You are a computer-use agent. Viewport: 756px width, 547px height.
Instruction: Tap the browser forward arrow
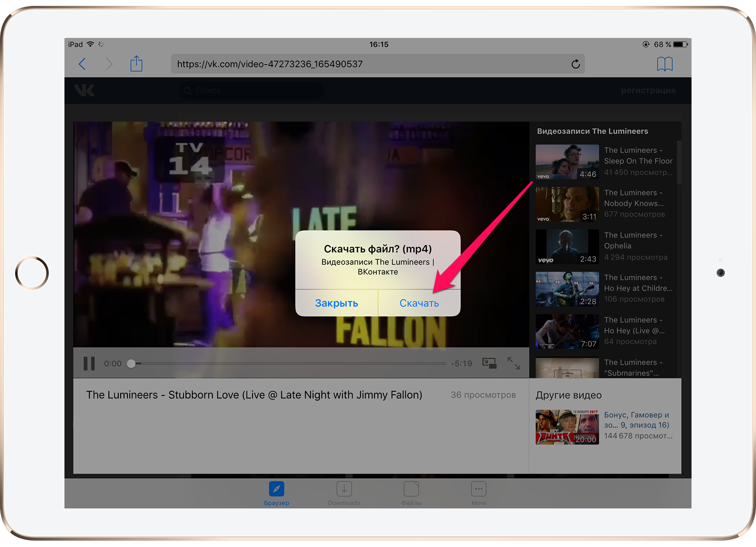coord(109,64)
